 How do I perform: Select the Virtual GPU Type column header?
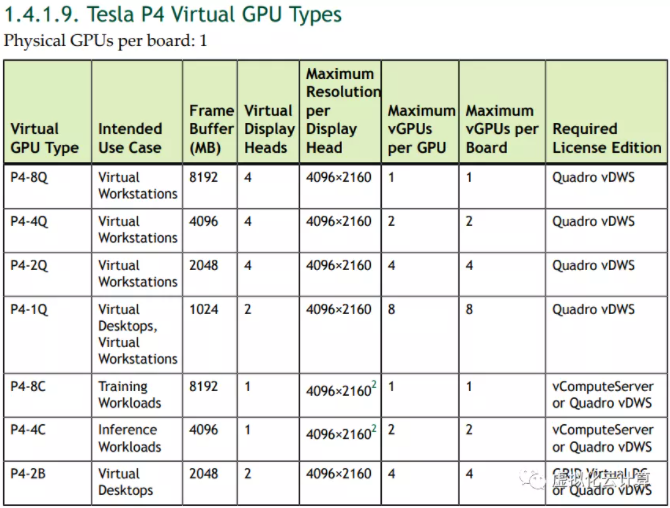[44, 138]
